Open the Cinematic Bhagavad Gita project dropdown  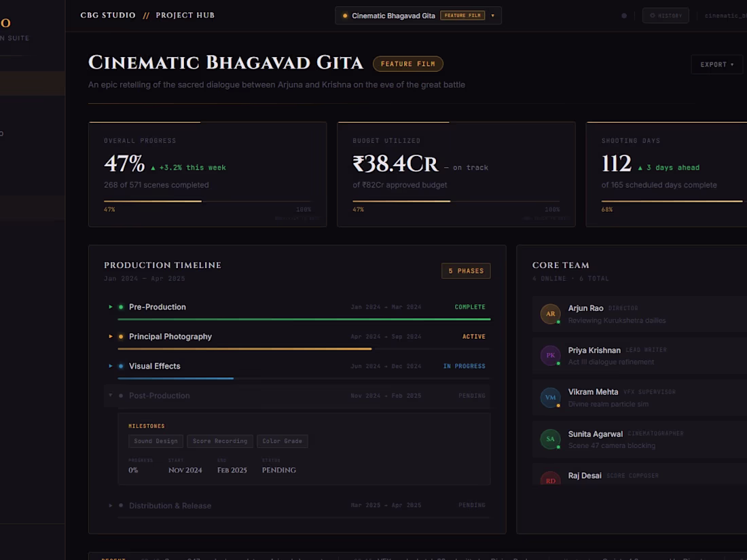point(418,16)
